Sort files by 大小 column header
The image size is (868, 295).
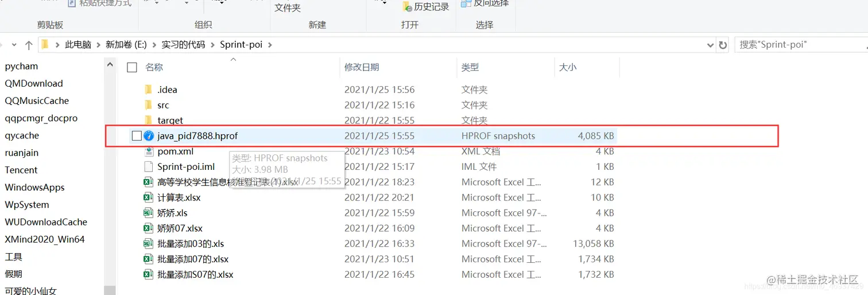567,67
